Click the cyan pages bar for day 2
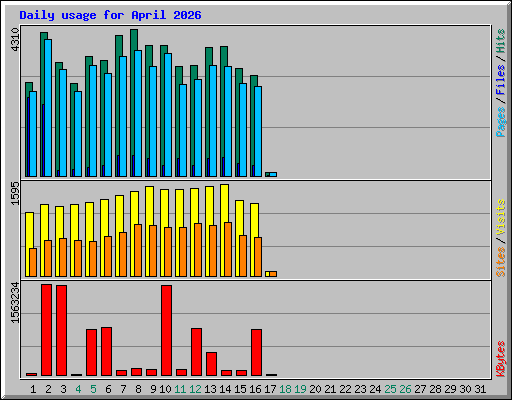 [x=48, y=108]
